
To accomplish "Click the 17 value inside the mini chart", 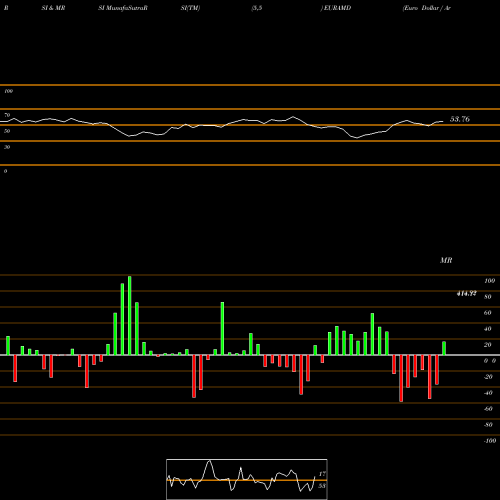I will click(x=322, y=474).
